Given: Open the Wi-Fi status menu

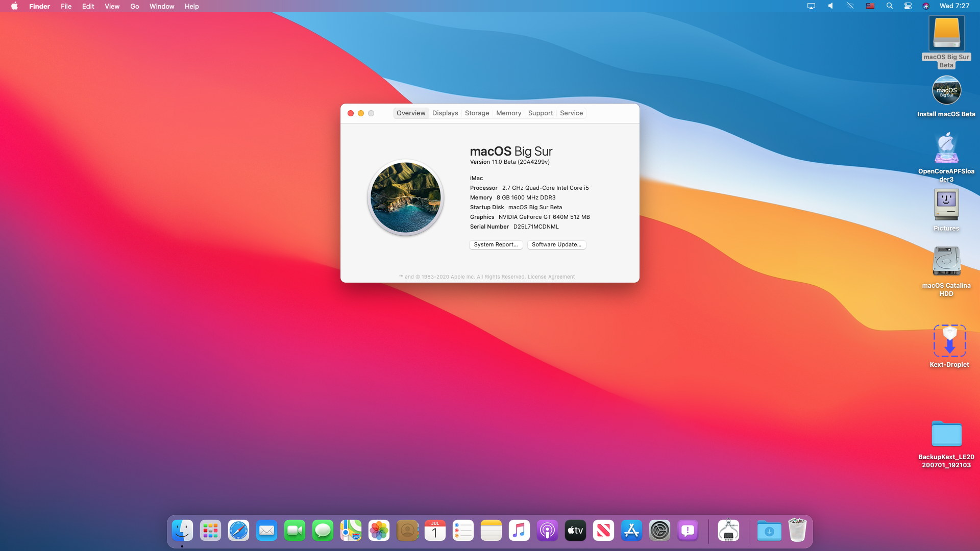Looking at the screenshot, I should click(x=850, y=6).
